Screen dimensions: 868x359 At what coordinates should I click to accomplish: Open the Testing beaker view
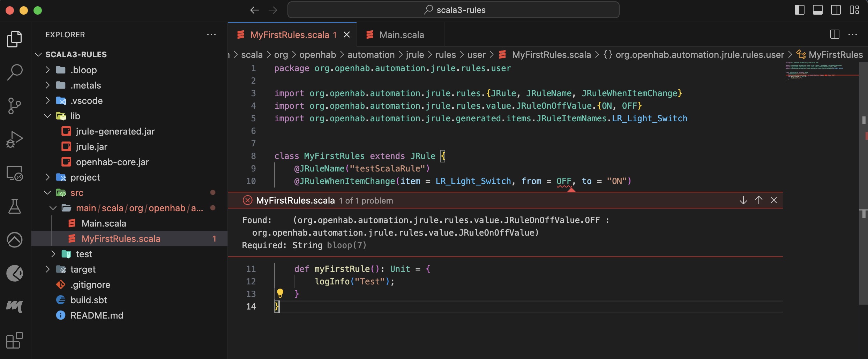click(x=15, y=206)
